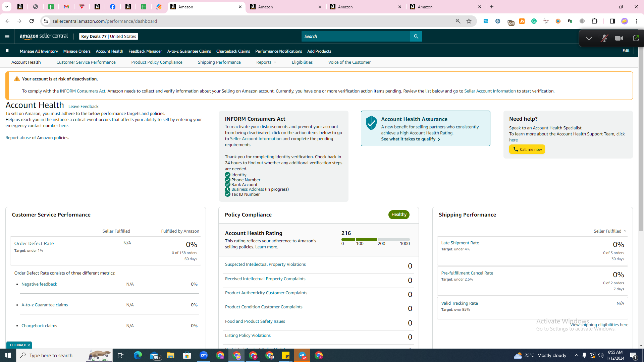This screenshot has width=644, height=362.
Task: Open Microsoft Edge from the taskbar
Action: point(138,355)
